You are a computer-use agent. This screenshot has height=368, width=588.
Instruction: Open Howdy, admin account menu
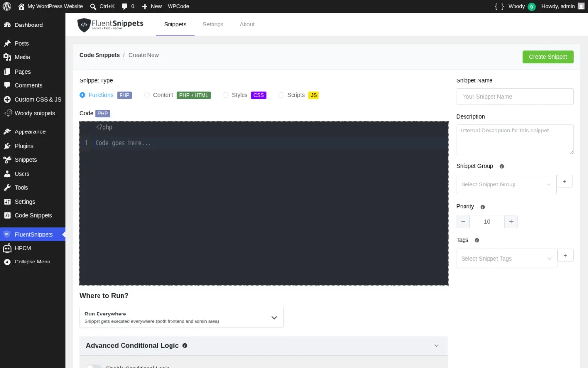click(x=563, y=6)
